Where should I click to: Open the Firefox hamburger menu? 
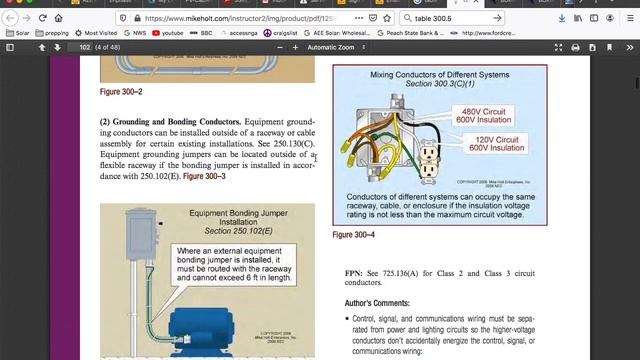pyautogui.click(x=630, y=18)
